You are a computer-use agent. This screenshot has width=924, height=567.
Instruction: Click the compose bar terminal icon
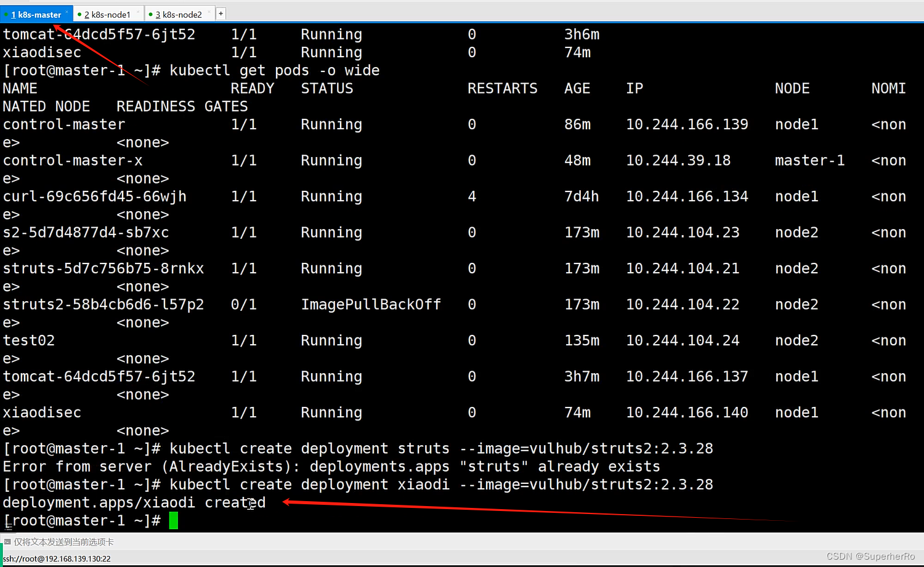point(7,542)
